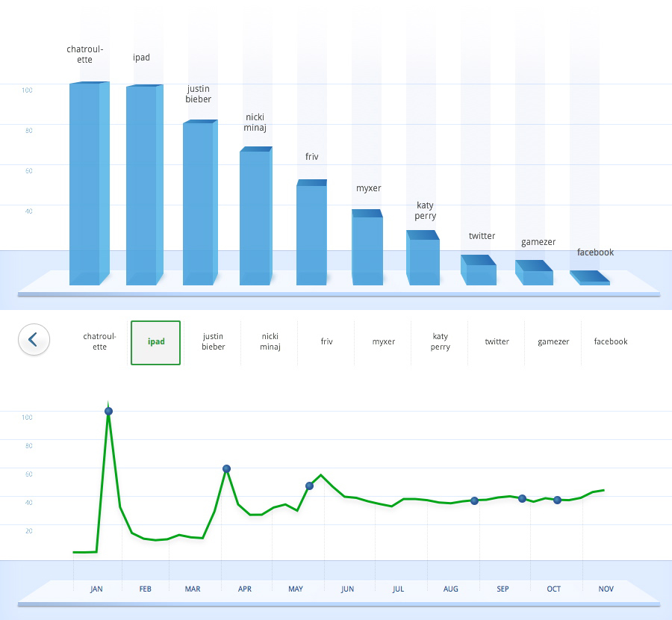
Task: Click the JAN month label
Action: tap(96, 589)
